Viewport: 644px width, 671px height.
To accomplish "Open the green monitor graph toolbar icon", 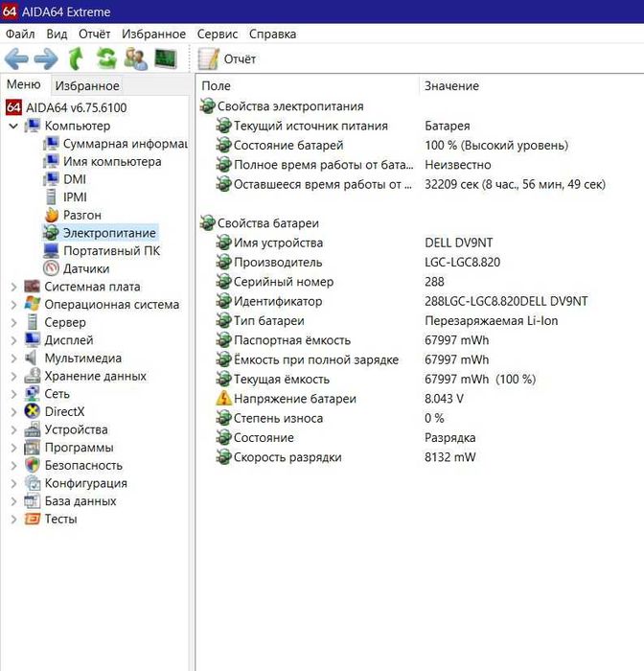I will 166,59.
